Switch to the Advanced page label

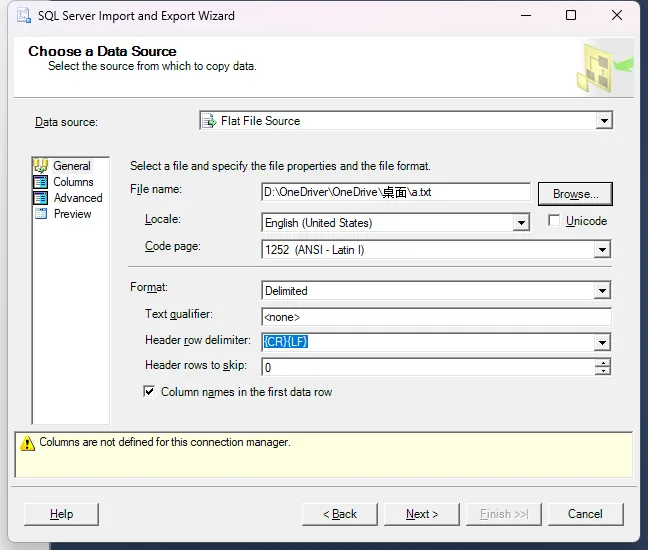pos(78,198)
